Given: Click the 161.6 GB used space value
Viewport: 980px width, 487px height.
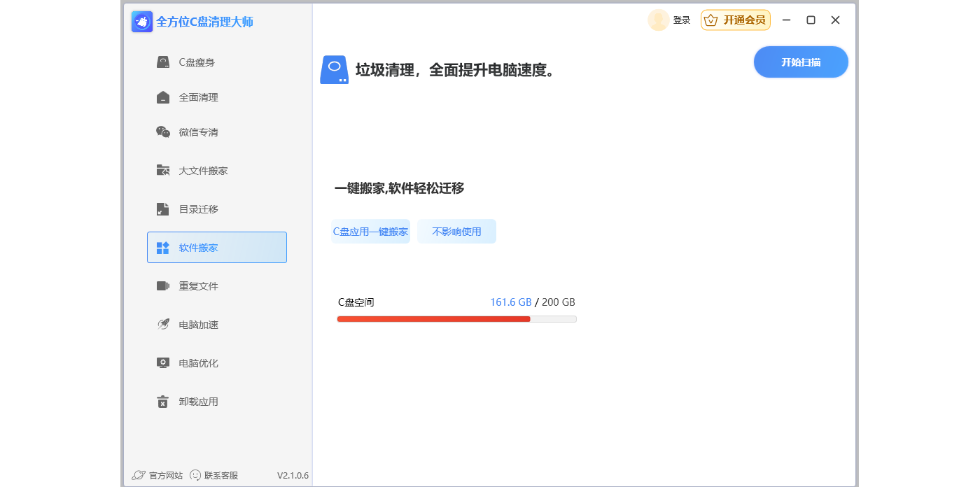Looking at the screenshot, I should point(511,302).
